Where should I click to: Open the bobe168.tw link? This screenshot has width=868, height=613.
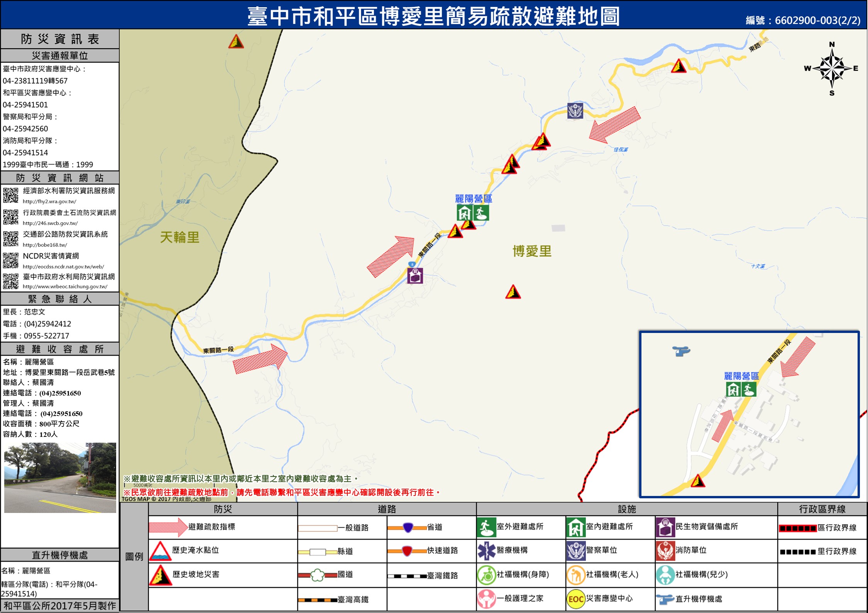click(45, 245)
